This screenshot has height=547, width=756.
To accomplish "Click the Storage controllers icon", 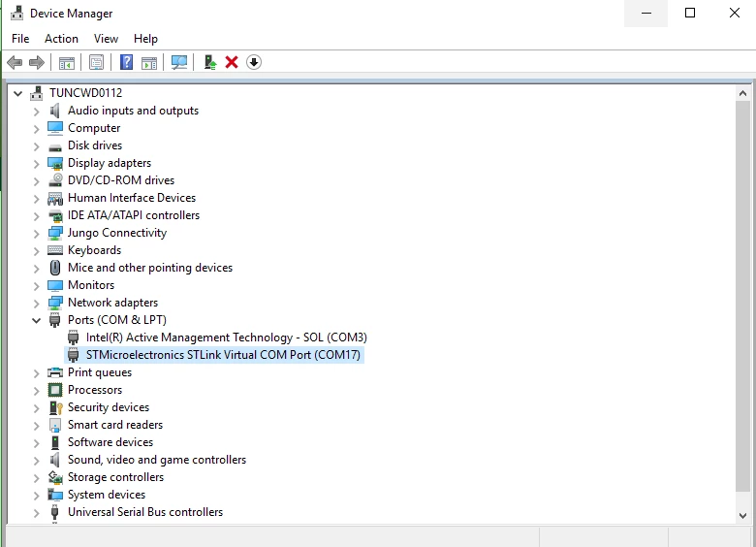I will click(x=55, y=477).
